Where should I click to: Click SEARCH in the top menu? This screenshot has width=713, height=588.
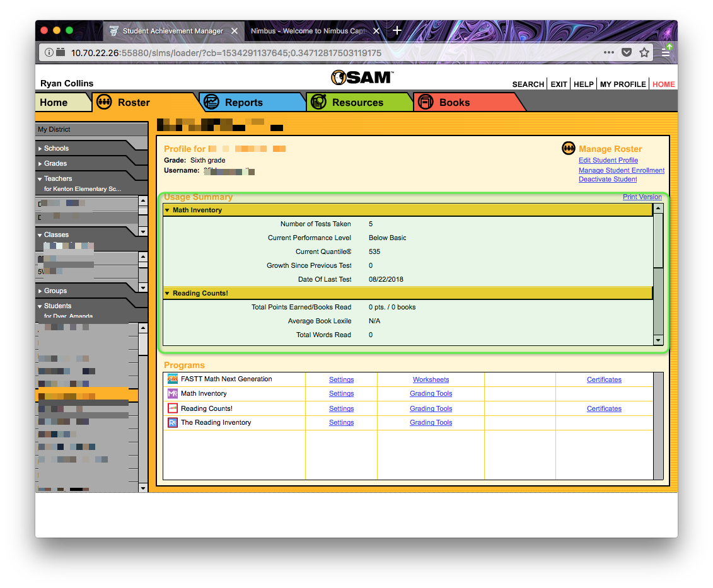528,84
